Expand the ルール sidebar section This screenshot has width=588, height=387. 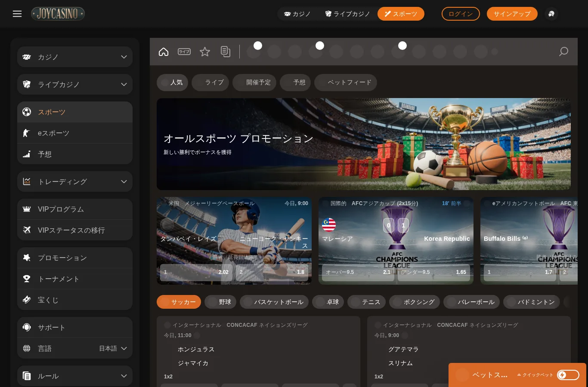pyautogui.click(x=75, y=376)
